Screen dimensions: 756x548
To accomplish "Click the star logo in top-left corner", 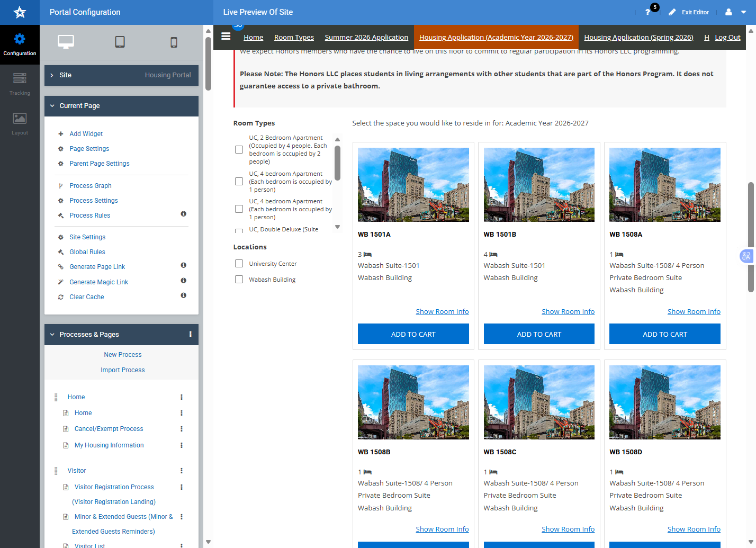I will point(20,12).
